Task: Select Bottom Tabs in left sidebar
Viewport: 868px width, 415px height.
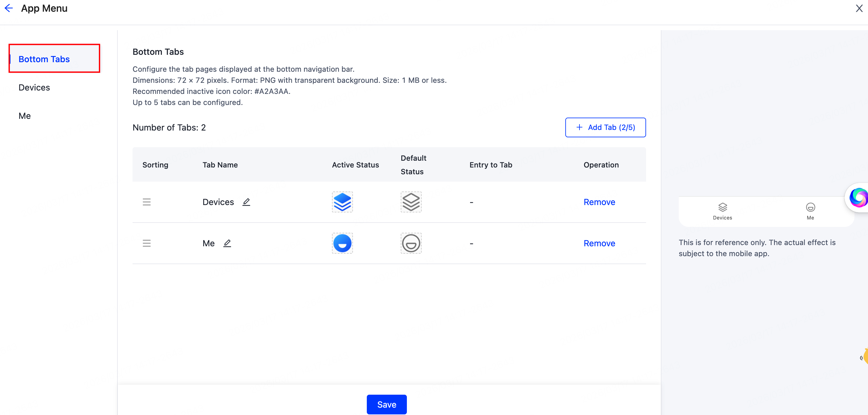Action: click(44, 59)
